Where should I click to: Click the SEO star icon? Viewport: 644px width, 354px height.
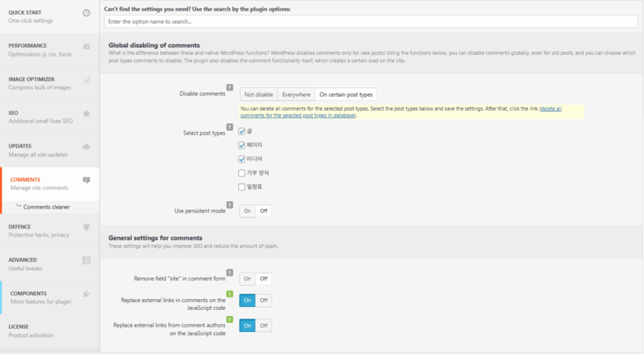(86, 113)
